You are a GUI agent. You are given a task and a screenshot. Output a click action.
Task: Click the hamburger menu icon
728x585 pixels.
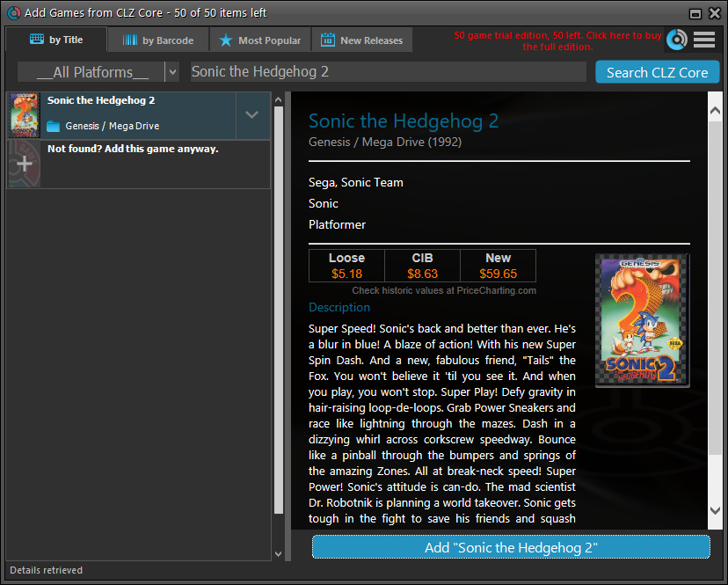coord(704,40)
